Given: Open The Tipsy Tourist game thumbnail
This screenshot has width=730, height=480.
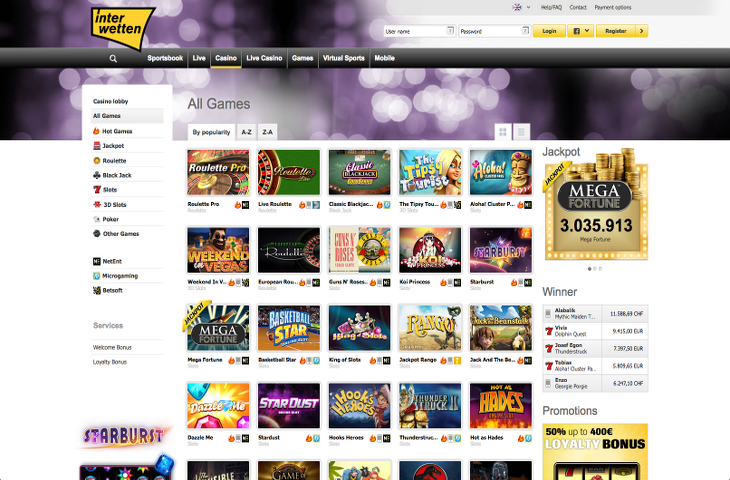Looking at the screenshot, I should pos(430,172).
